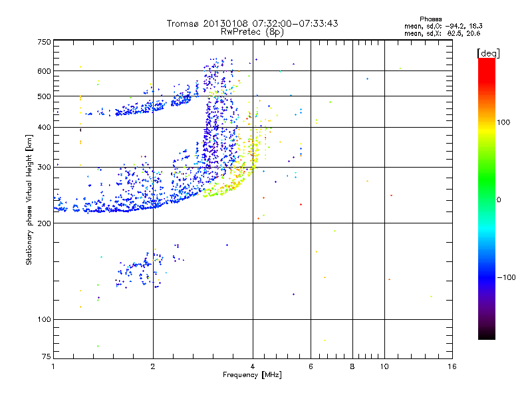Click the "Stationary phase Virtual Height [km]" axis label
This screenshot has height=399, width=532.
pyautogui.click(x=29, y=200)
